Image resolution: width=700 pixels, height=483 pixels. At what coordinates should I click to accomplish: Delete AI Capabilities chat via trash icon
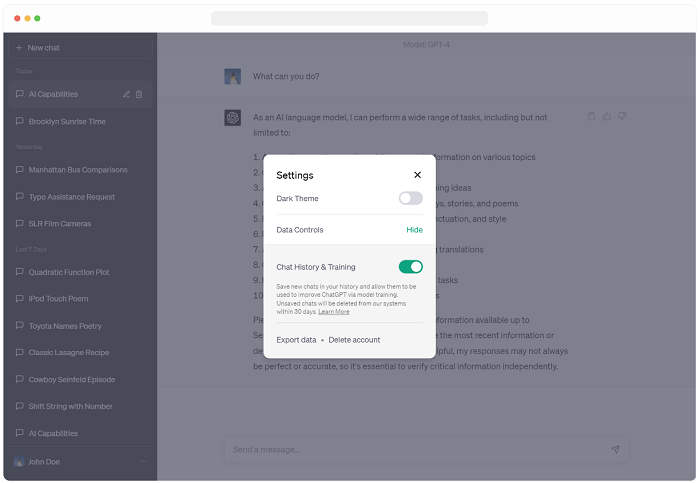(139, 94)
